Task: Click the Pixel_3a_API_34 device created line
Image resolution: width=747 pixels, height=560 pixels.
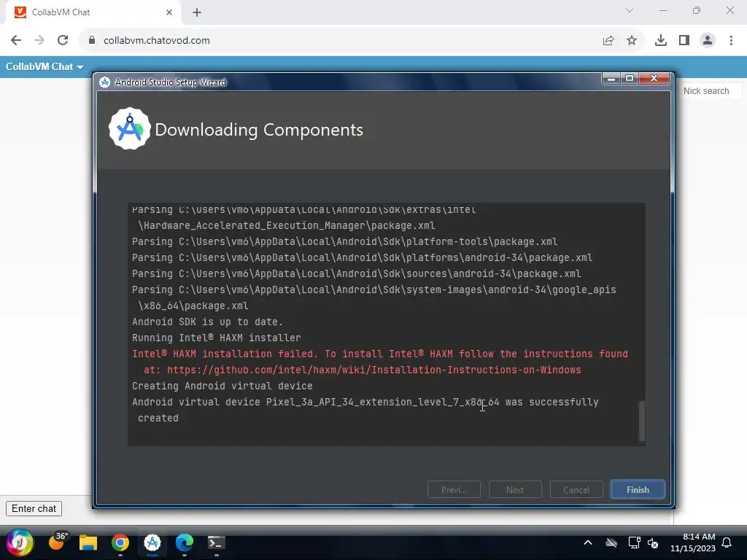Action: click(365, 410)
